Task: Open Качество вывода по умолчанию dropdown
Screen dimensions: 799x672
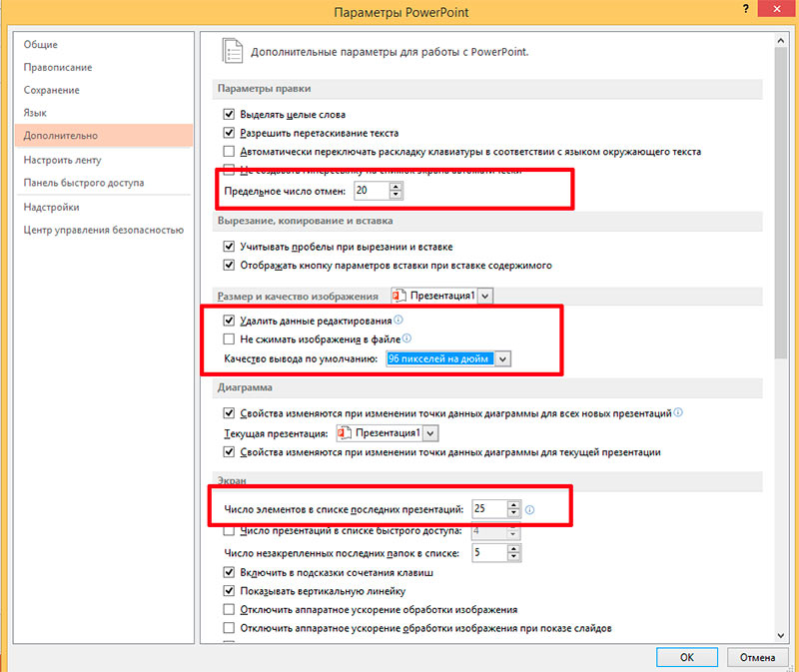Action: point(502,358)
